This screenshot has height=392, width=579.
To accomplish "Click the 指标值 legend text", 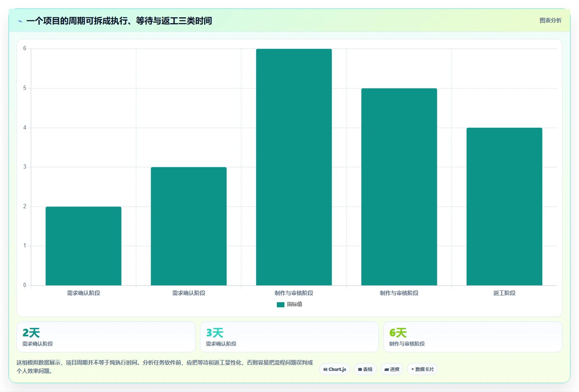I will click(x=295, y=304).
